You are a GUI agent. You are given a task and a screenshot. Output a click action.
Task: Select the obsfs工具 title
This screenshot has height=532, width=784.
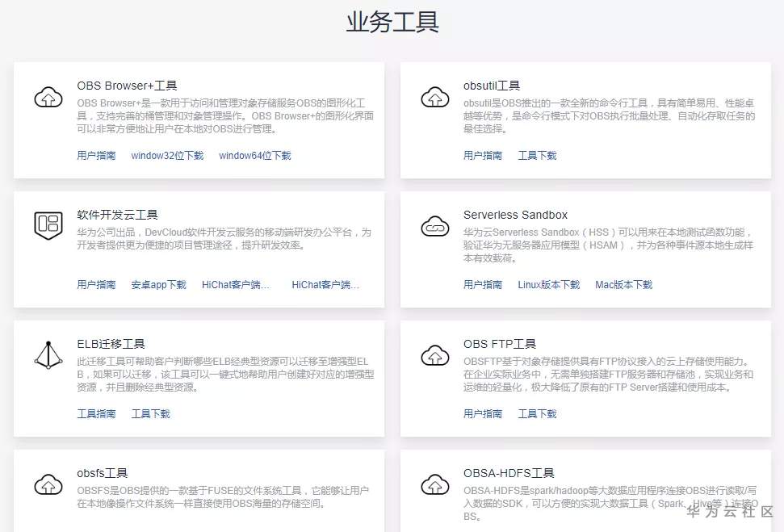(103, 472)
